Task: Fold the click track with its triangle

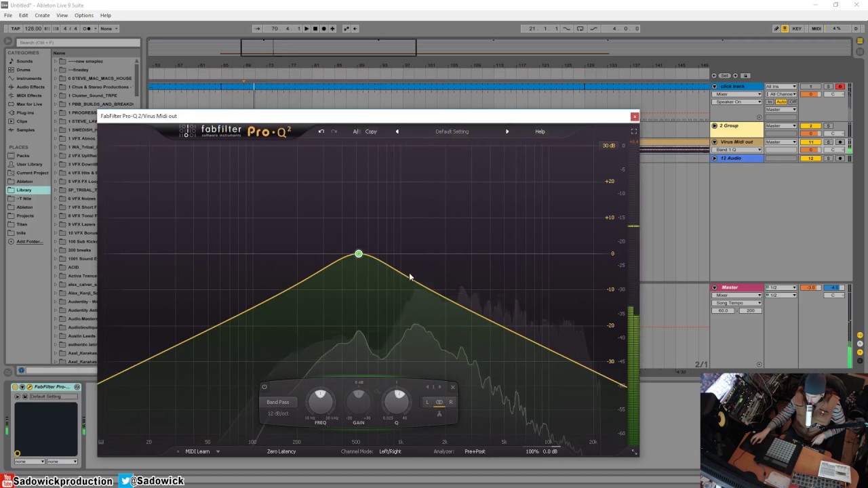Action: 714,87
